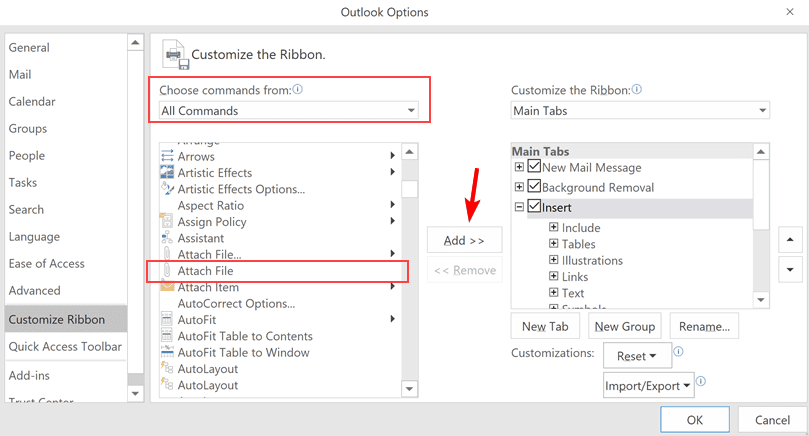
Task: Click the info icon next to Reset
Action: pyautogui.click(x=678, y=351)
